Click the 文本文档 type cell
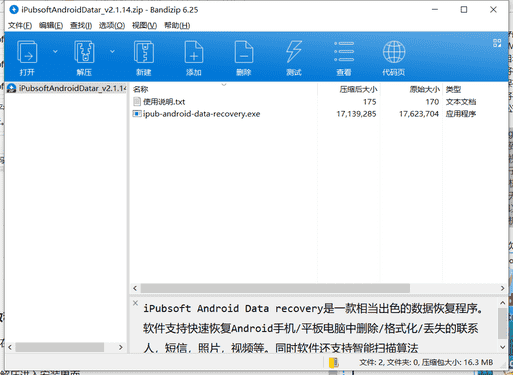The width and height of the screenshot is (513, 375). pyautogui.click(x=461, y=102)
